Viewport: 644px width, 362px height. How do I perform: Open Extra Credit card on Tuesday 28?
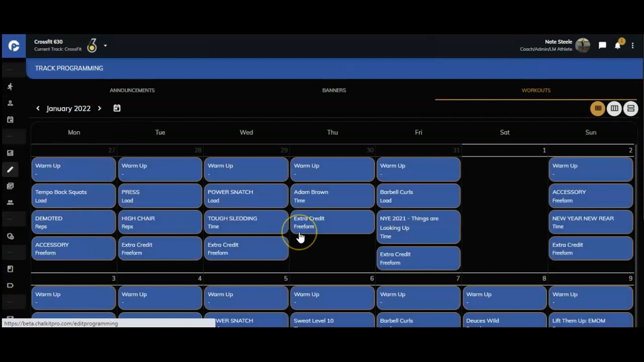[x=160, y=249]
